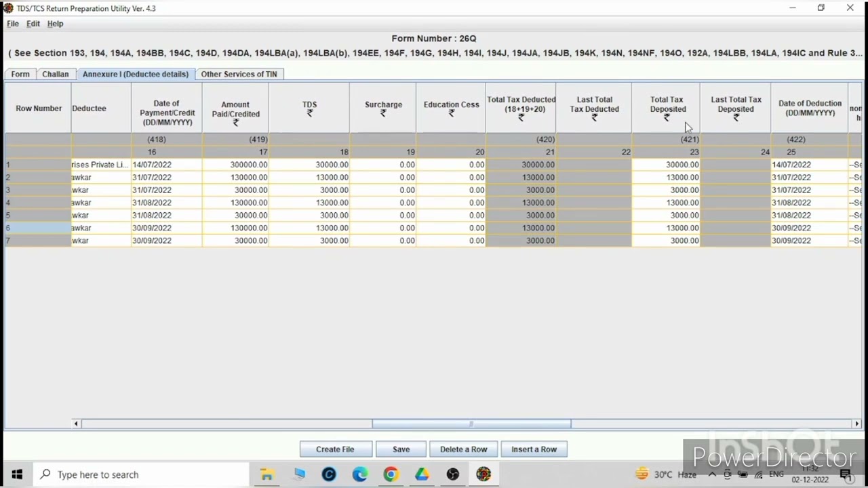Click the Total Tax Deposited header
The image size is (868, 488).
point(667,108)
